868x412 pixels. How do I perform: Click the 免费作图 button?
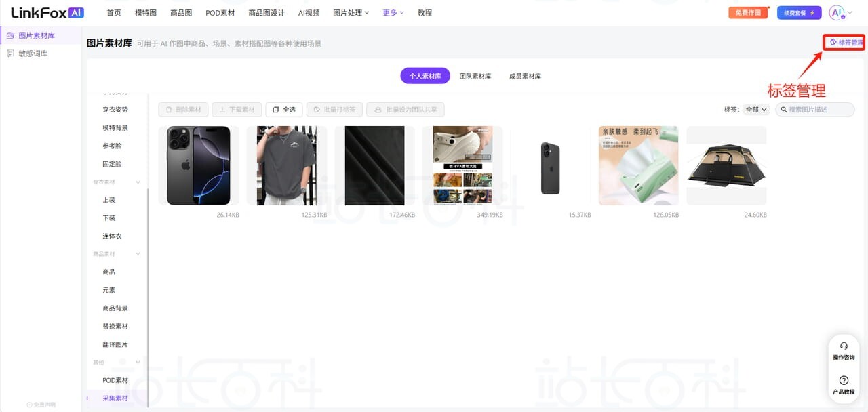point(747,12)
